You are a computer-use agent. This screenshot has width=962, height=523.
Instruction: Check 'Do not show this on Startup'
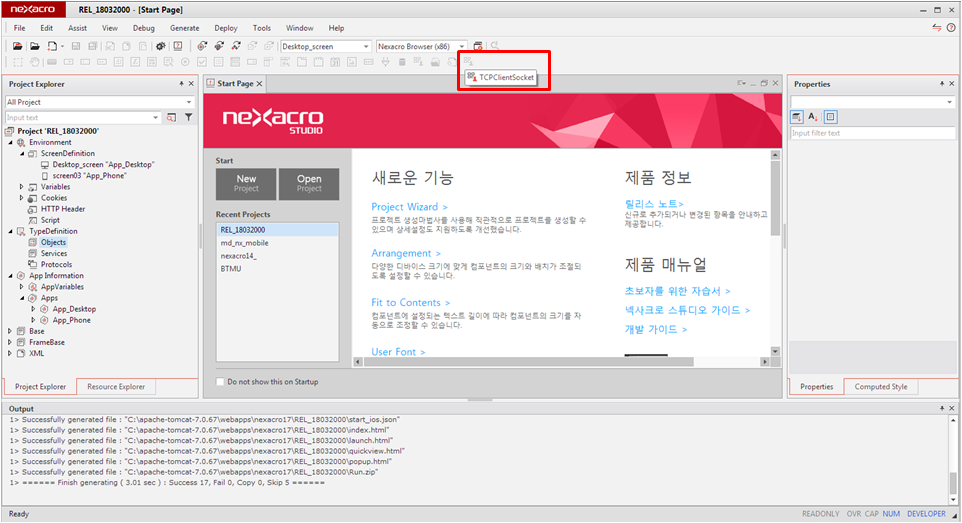tap(221, 381)
